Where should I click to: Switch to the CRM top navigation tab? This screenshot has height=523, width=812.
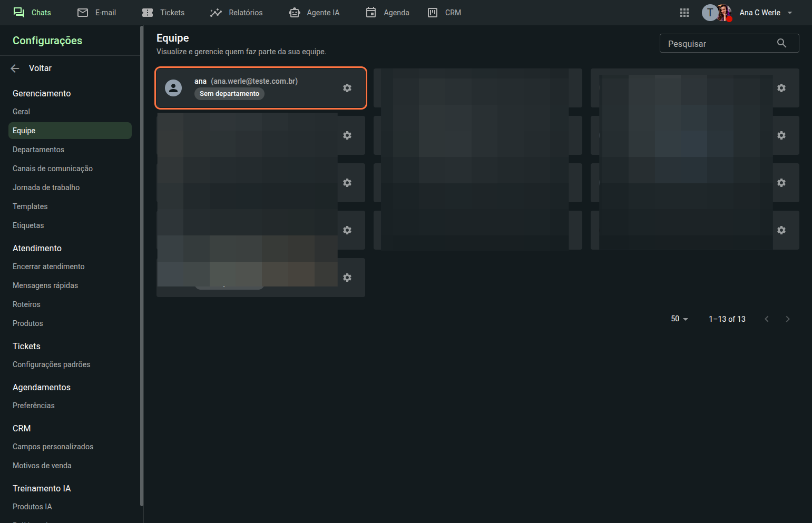[445, 13]
